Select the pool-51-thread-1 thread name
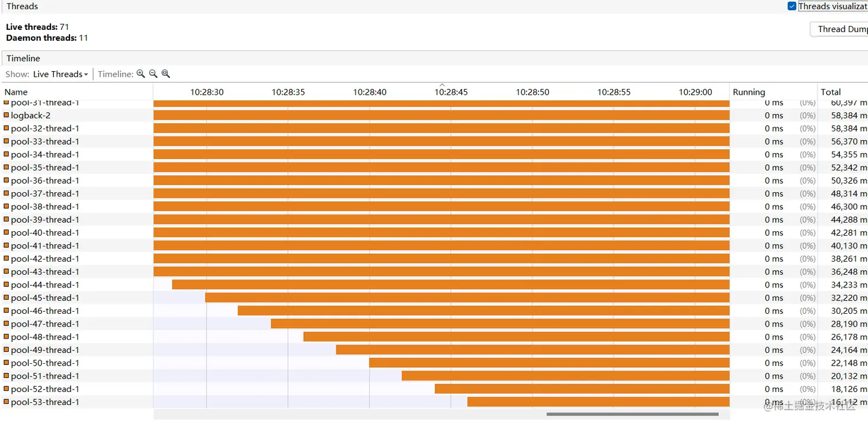The width and height of the screenshot is (868, 424). [45, 376]
